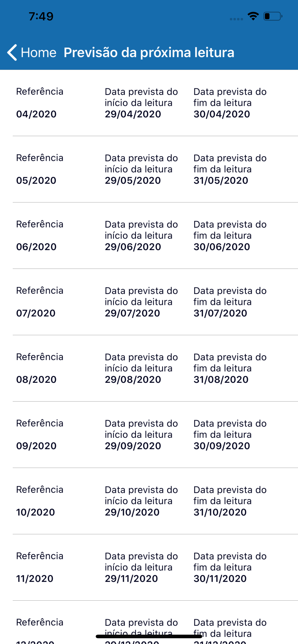Tap the battery indicator icon
The image size is (298, 644).
pos(273,16)
